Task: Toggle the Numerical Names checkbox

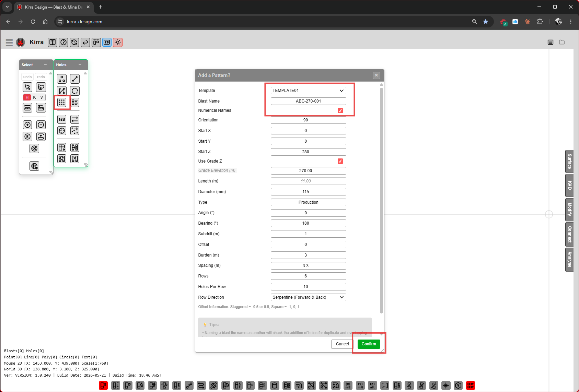Action: (x=340, y=110)
